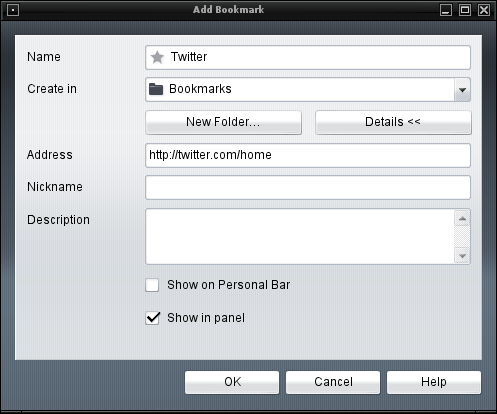Select the Bookmarks folder combo box
Screen dimensions: 497x414
308,90
